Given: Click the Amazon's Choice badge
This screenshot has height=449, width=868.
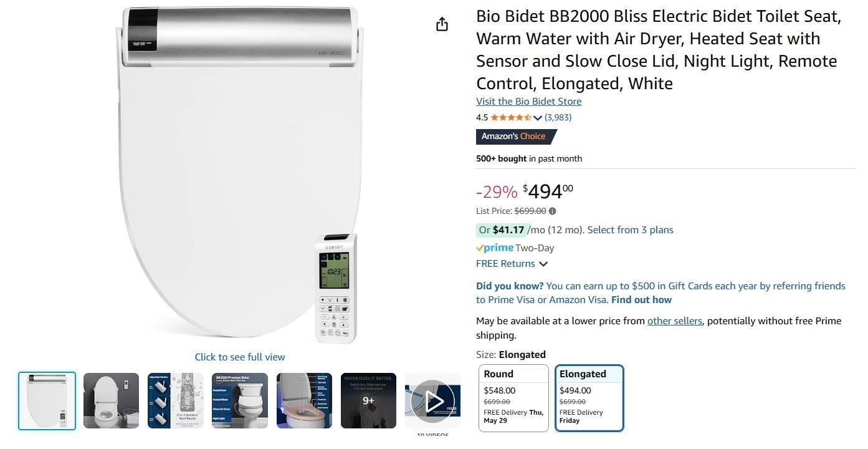Looking at the screenshot, I should (x=515, y=137).
